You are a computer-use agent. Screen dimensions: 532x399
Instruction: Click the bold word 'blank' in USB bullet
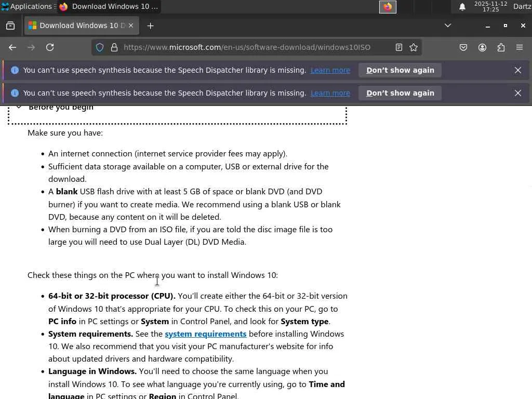pos(67,191)
